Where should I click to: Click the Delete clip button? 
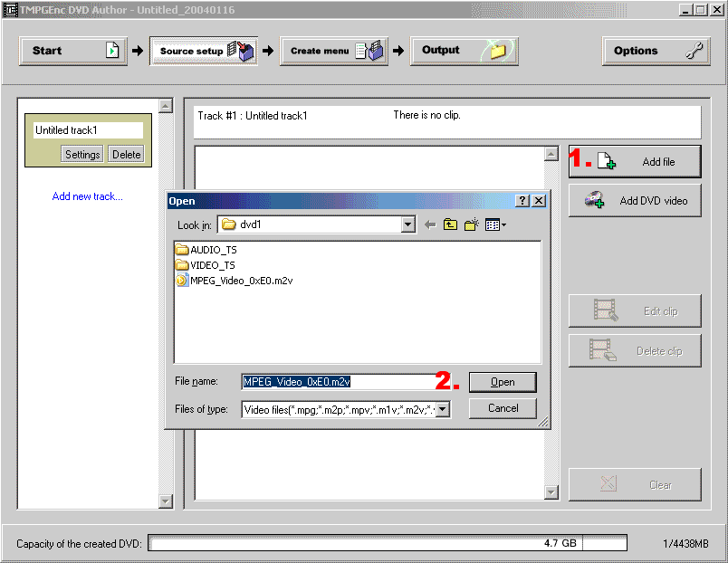pos(635,351)
